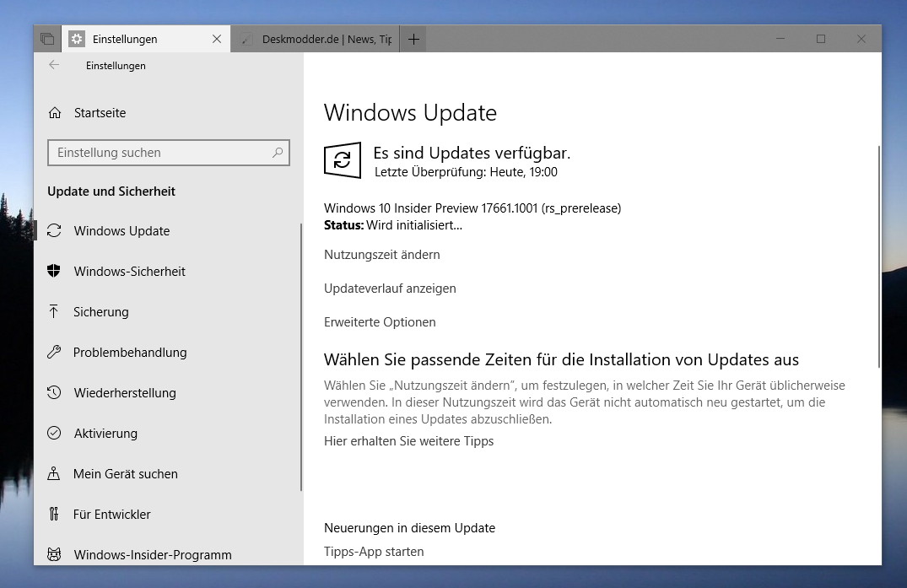Click the Problembehandlung wrench icon
The image size is (907, 588).
(54, 352)
